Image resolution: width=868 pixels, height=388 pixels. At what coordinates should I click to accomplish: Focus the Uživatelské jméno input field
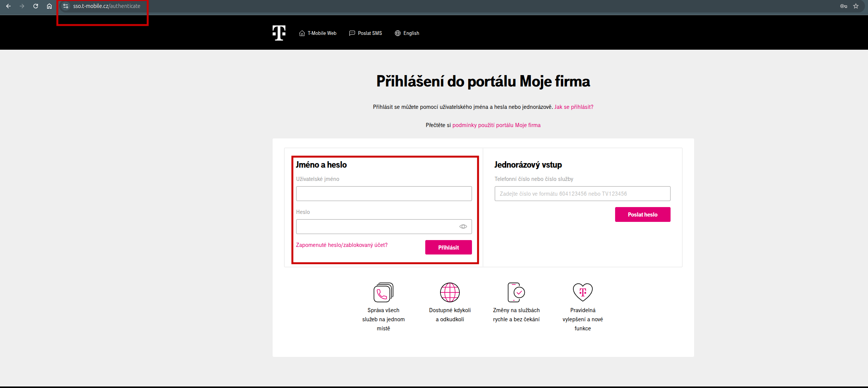point(383,193)
